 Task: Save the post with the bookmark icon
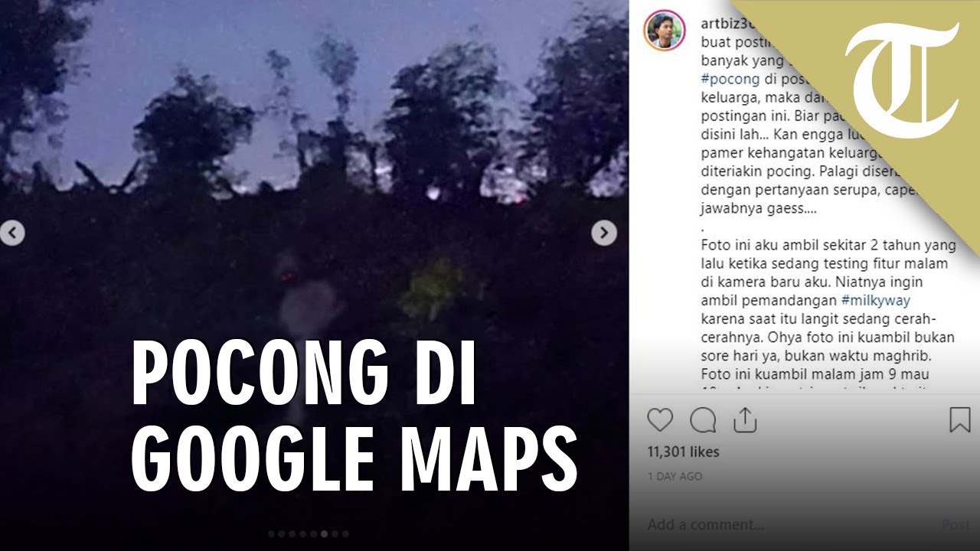coord(960,420)
